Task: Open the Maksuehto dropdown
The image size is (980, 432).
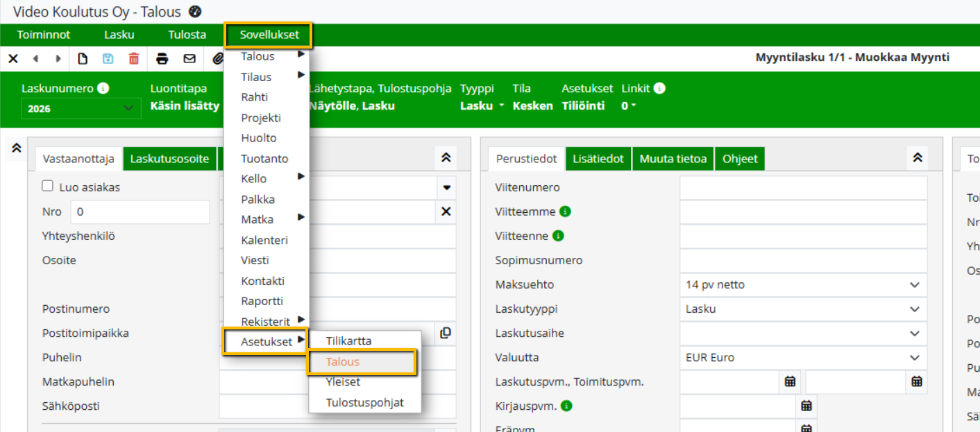Action: click(x=803, y=285)
